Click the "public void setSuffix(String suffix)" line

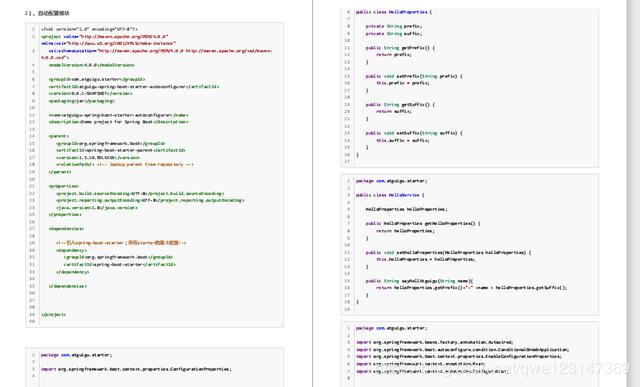tap(414, 133)
